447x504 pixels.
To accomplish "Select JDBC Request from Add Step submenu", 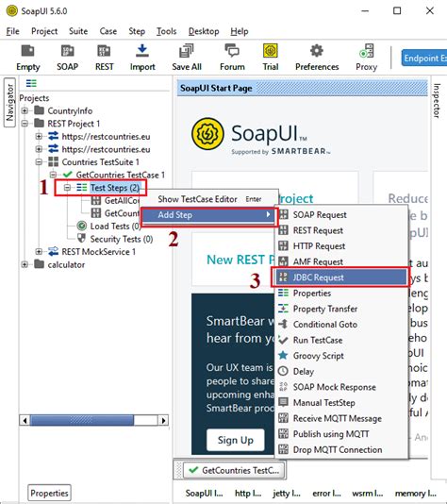I will pos(340,277).
